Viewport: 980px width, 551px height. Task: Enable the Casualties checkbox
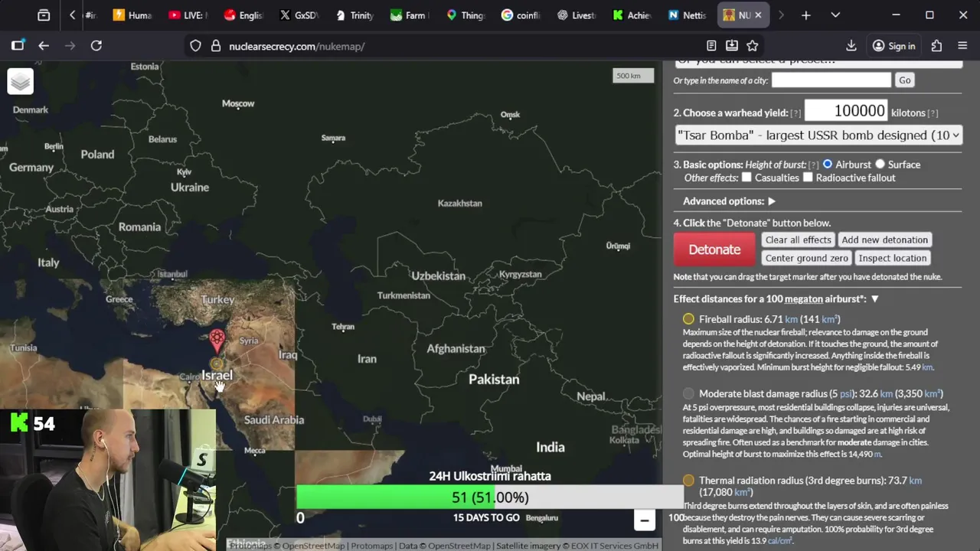tap(746, 178)
